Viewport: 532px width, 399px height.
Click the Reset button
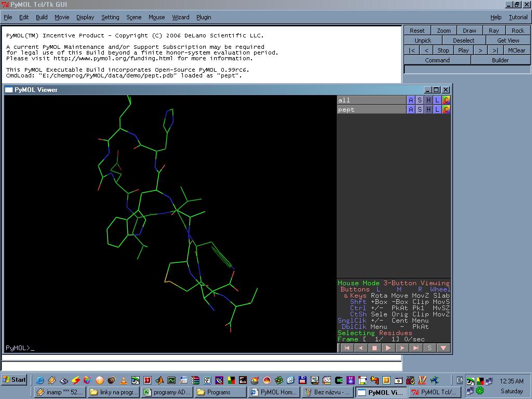tap(417, 31)
